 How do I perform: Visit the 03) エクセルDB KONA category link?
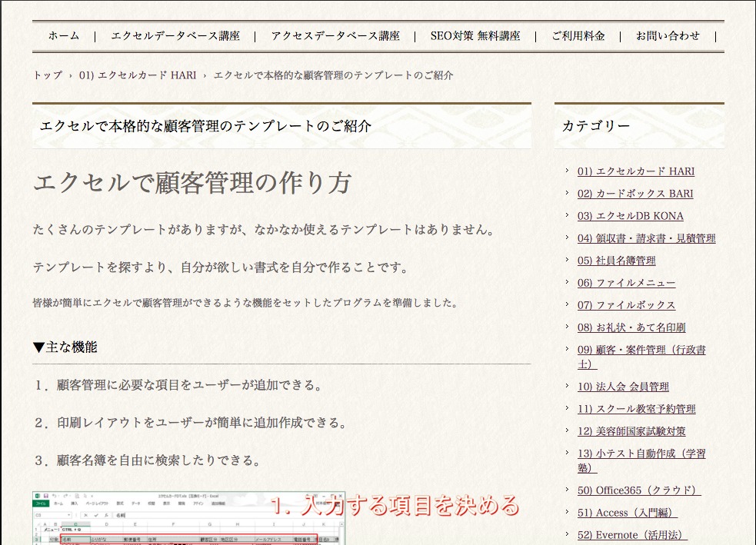(x=630, y=216)
